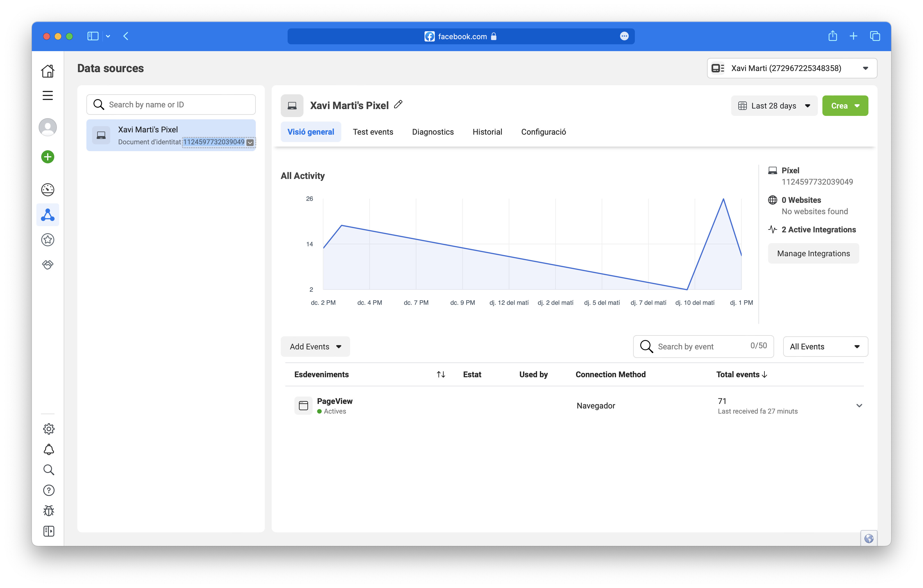Select the speedometer Overview icon in sidebar
Viewport: 923px width, 588px height.
pos(47,189)
